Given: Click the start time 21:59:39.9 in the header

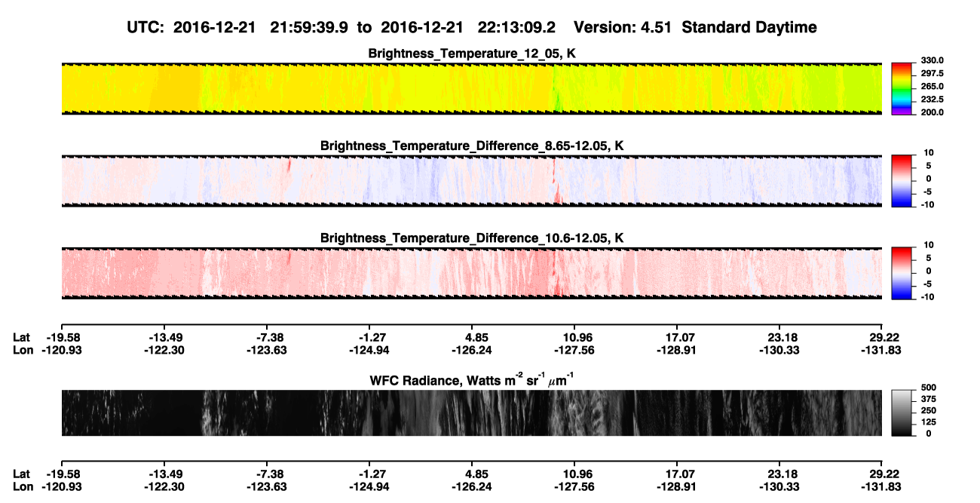Looking at the screenshot, I should click(308, 28).
